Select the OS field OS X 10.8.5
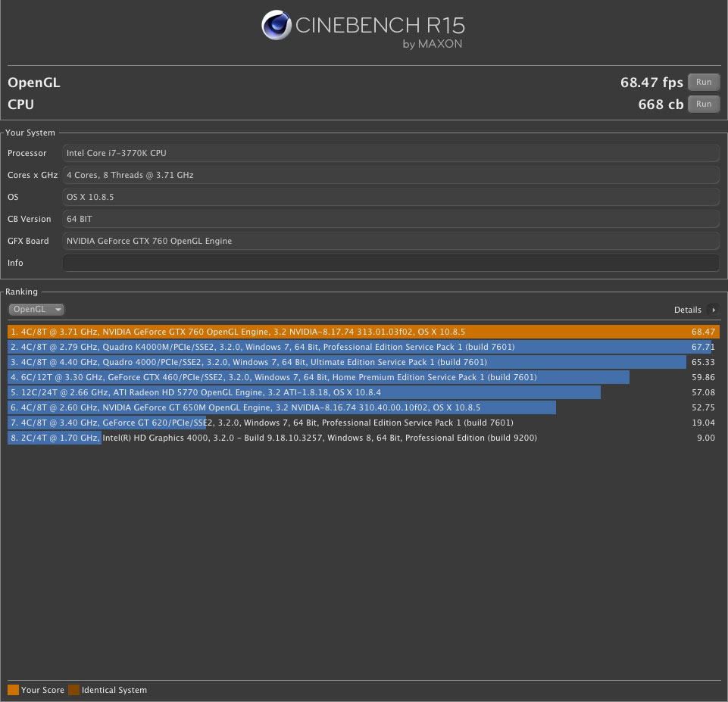 (391, 197)
